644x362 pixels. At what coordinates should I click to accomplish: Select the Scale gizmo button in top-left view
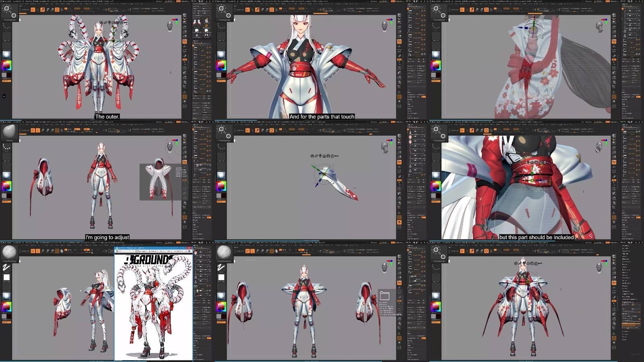(x=47, y=10)
